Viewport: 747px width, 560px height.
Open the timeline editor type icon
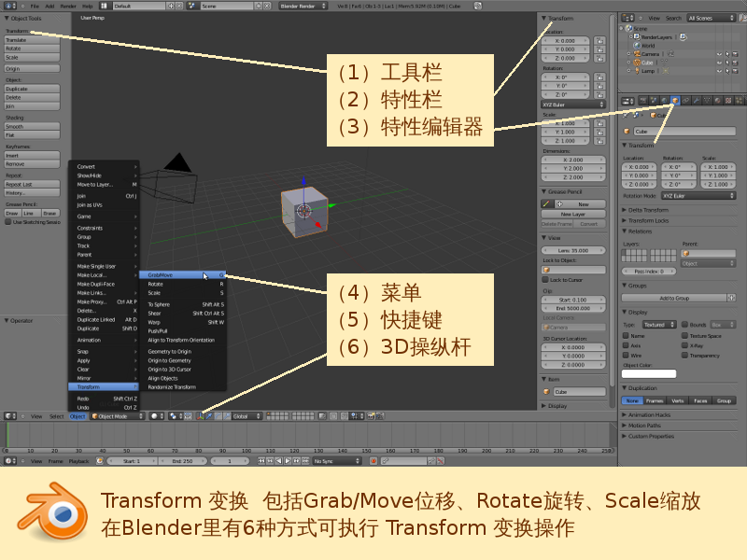click(x=10, y=461)
